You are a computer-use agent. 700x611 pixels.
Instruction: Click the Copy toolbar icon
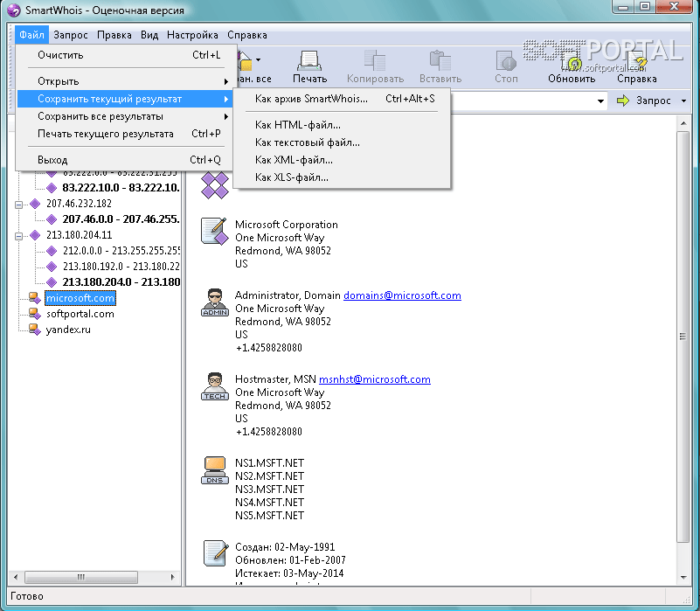375,60
